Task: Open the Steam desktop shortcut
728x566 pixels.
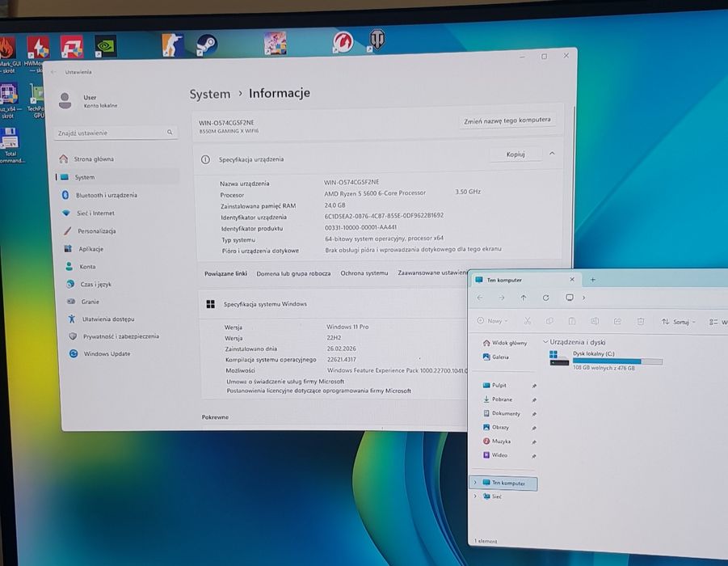Action: click(x=206, y=45)
